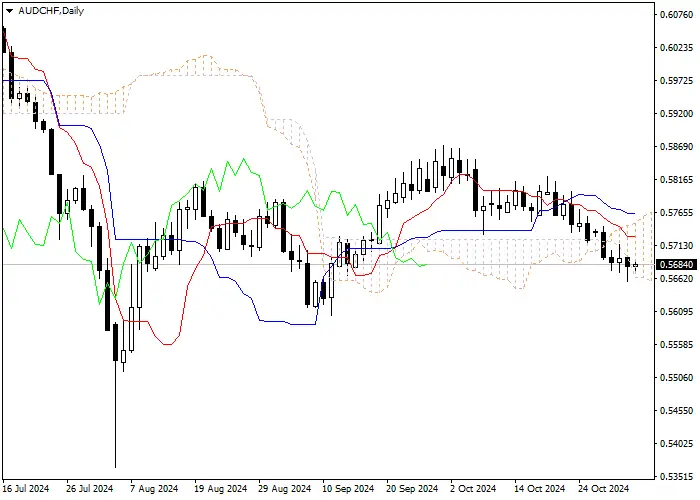Click price level 0.59725 on the axis
Image resolution: width=700 pixels, height=500 pixels.
pos(677,81)
